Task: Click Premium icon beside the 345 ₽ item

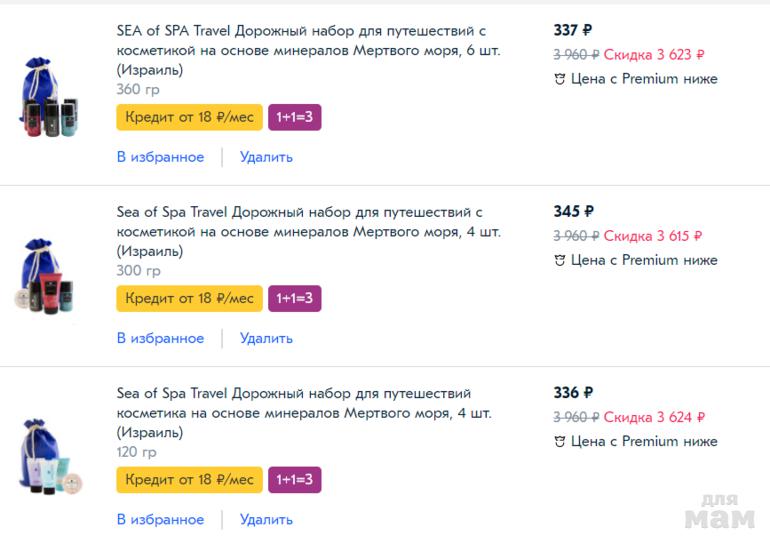Action: (560, 260)
